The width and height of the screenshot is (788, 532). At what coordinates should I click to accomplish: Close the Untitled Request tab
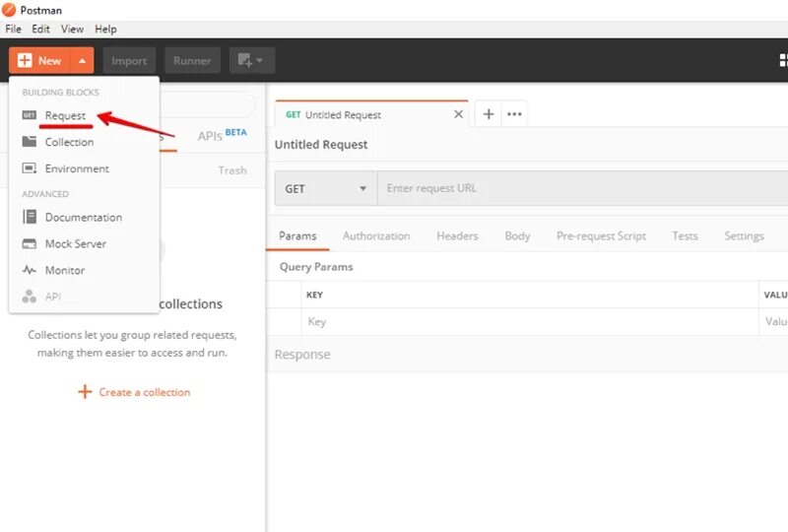coord(458,114)
